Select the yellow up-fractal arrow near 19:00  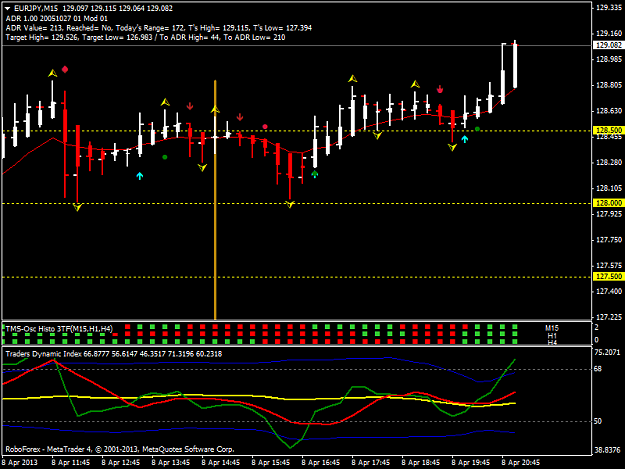(x=415, y=84)
